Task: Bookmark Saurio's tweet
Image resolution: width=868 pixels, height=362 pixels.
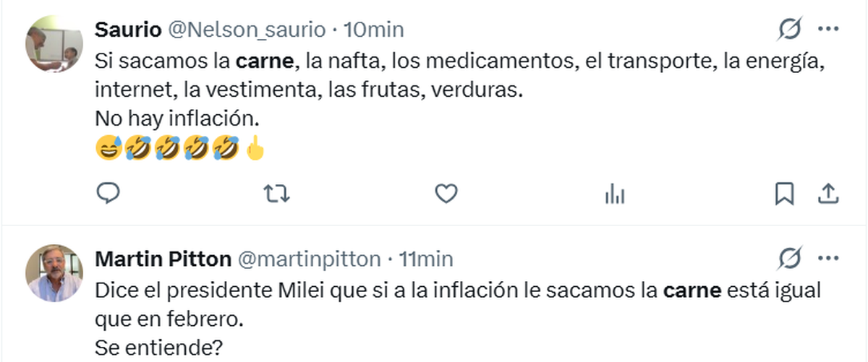Action: point(785,193)
